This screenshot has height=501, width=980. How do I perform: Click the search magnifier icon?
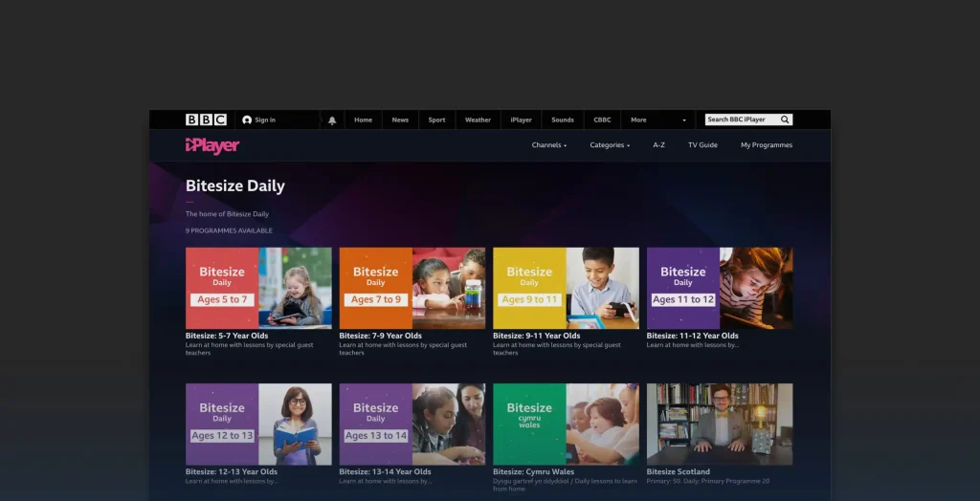pyautogui.click(x=785, y=120)
